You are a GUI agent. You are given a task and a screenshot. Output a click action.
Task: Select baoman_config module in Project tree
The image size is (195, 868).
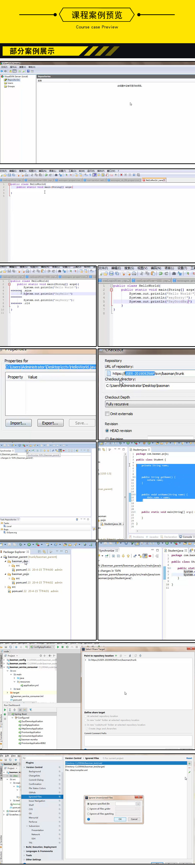pyautogui.click(x=18, y=660)
